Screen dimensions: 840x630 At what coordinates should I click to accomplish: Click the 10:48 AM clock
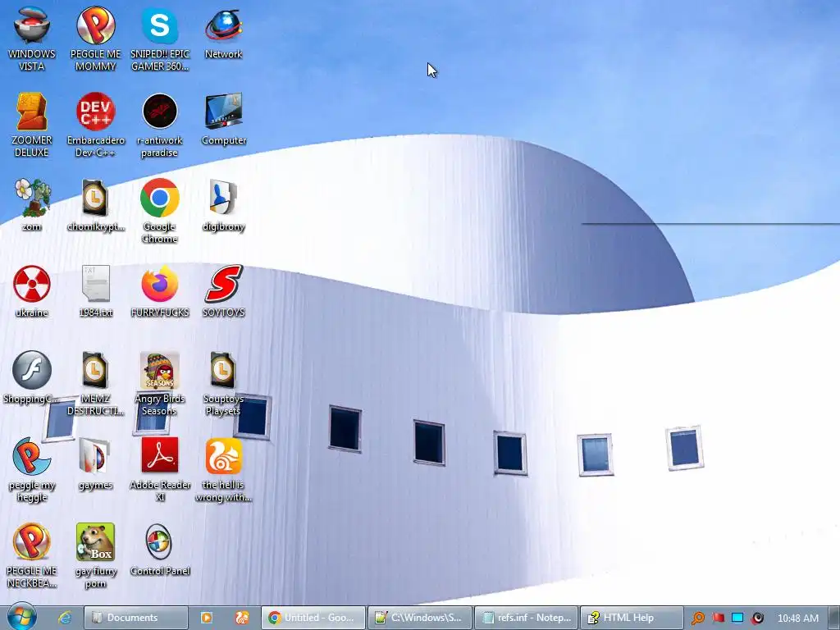tap(797, 619)
